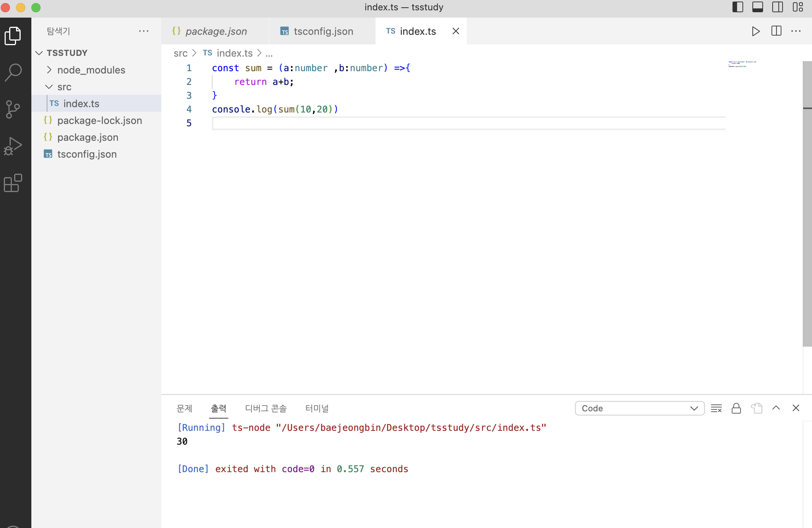Open the Explorer view icon
Viewport: 812px width, 528px height.
(x=13, y=36)
